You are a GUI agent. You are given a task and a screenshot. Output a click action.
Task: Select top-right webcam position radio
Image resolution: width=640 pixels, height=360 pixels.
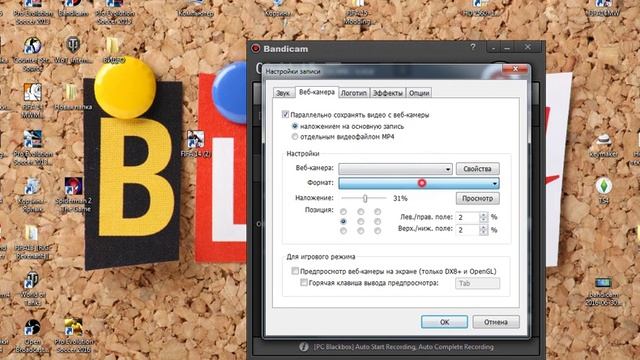(378, 212)
